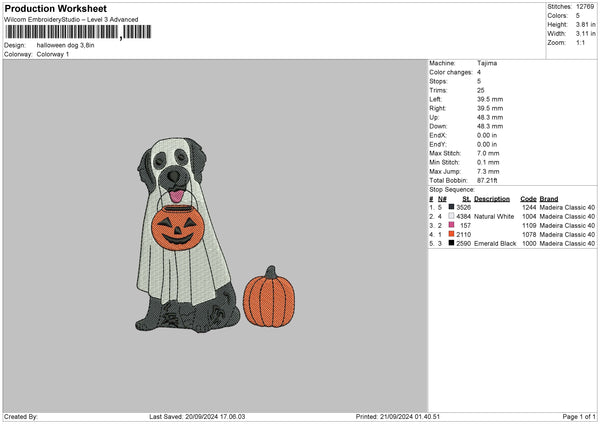600x424 pixels.
Task: Choose the orange swatch for thread 2110
Action: coord(451,234)
